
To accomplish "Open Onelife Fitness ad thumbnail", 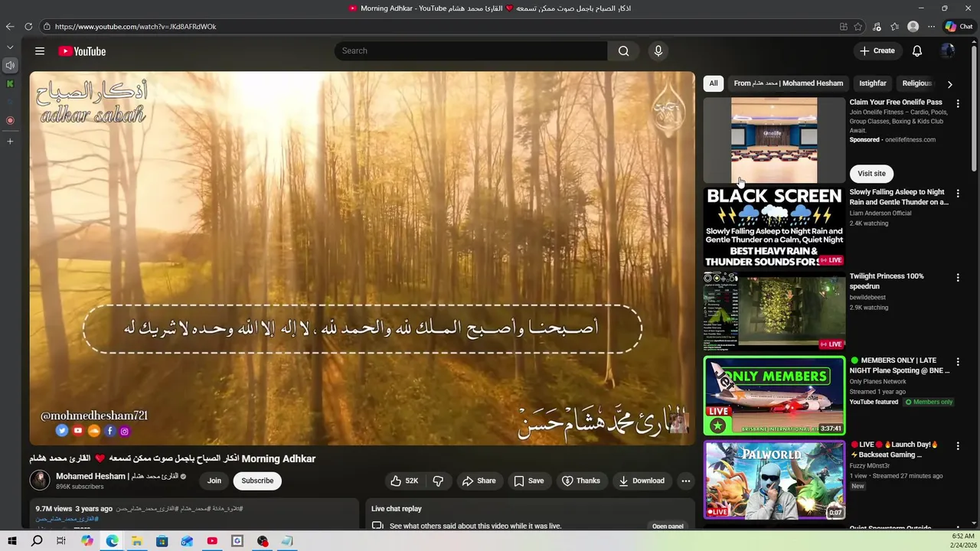I will coord(774,140).
